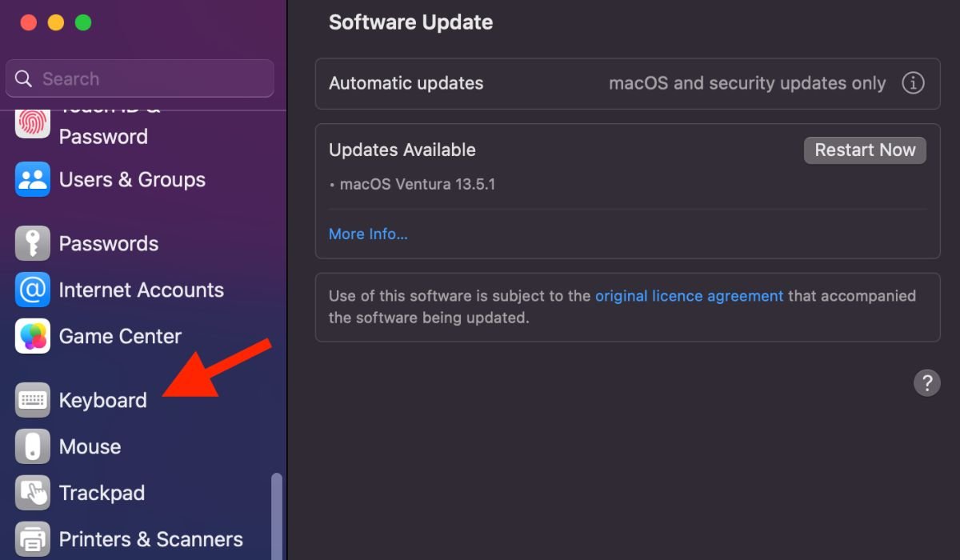The image size is (960, 560).
Task: Click the help question mark button
Action: [x=926, y=382]
